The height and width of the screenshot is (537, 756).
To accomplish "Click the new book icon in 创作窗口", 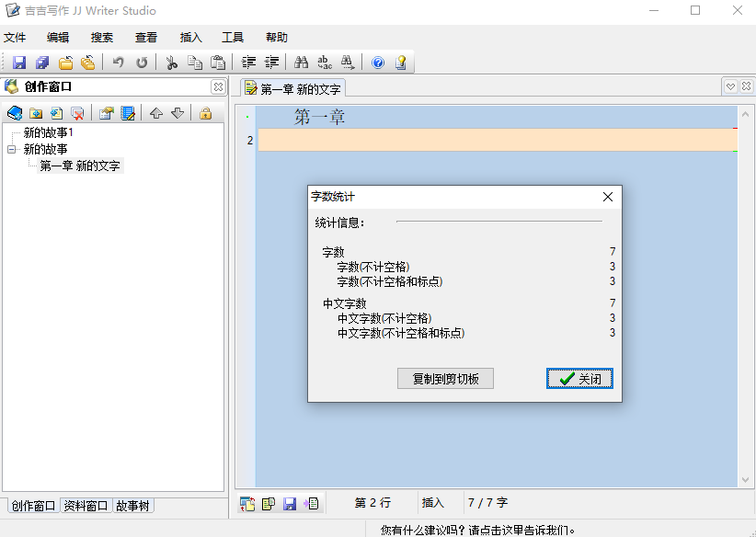I will 15,113.
